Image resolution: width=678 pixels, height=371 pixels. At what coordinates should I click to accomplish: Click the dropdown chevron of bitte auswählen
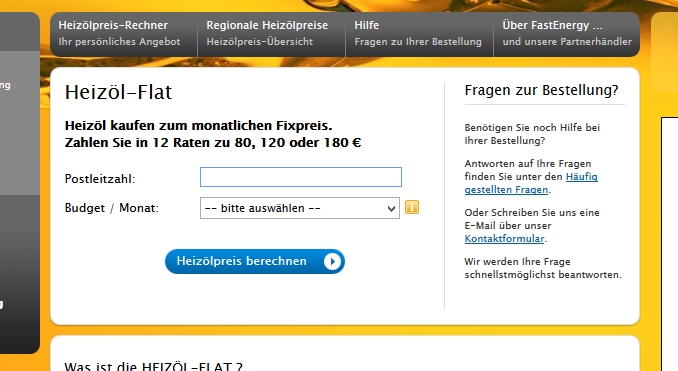(391, 208)
